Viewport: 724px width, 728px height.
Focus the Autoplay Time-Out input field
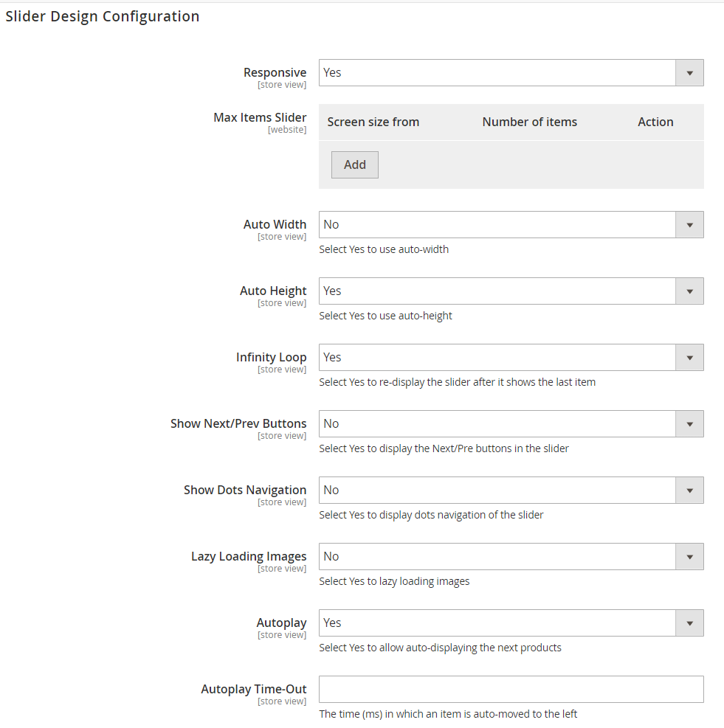[x=511, y=690]
